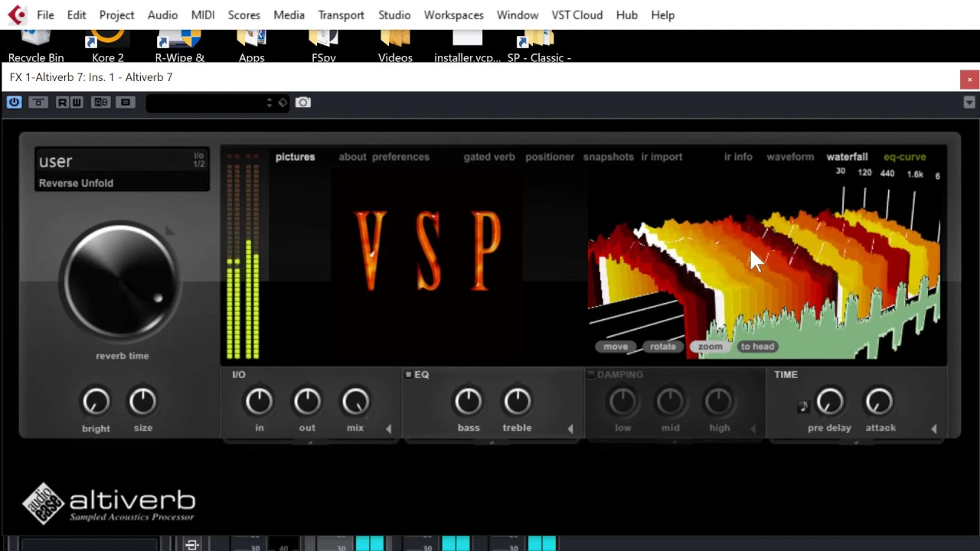Open the gated verb tab
This screenshot has width=980, height=551.
click(x=489, y=157)
